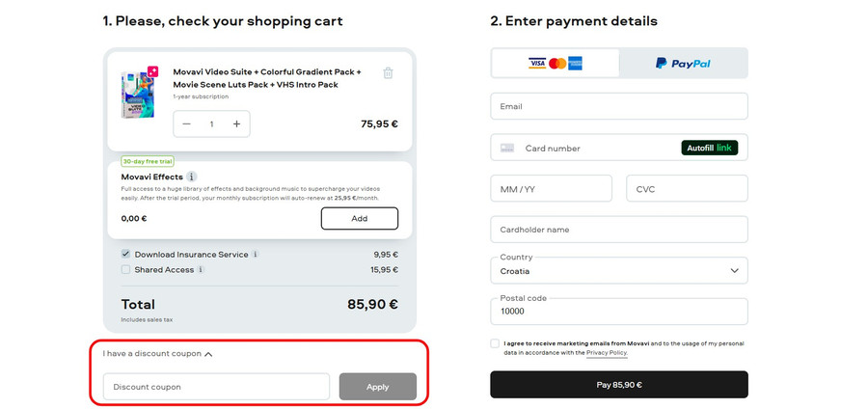Screen dimensions: 868x409
Task: Tick the marketing emails consent checkbox
Action: pyautogui.click(x=495, y=343)
